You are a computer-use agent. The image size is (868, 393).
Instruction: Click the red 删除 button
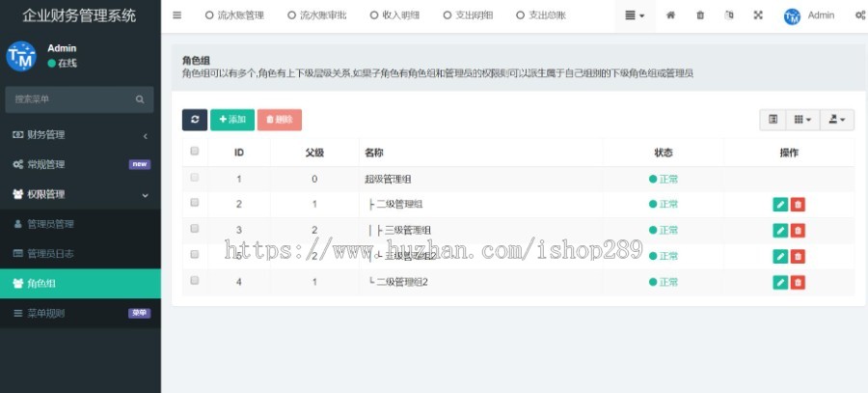tap(280, 120)
